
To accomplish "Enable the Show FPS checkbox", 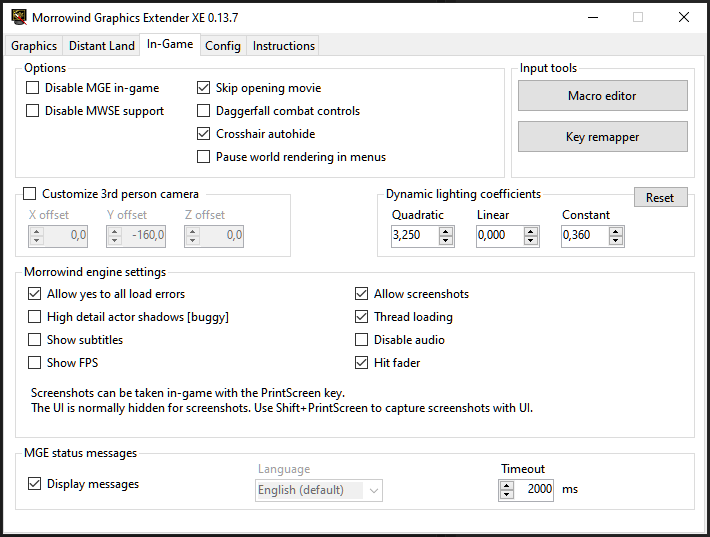I will (x=35, y=363).
